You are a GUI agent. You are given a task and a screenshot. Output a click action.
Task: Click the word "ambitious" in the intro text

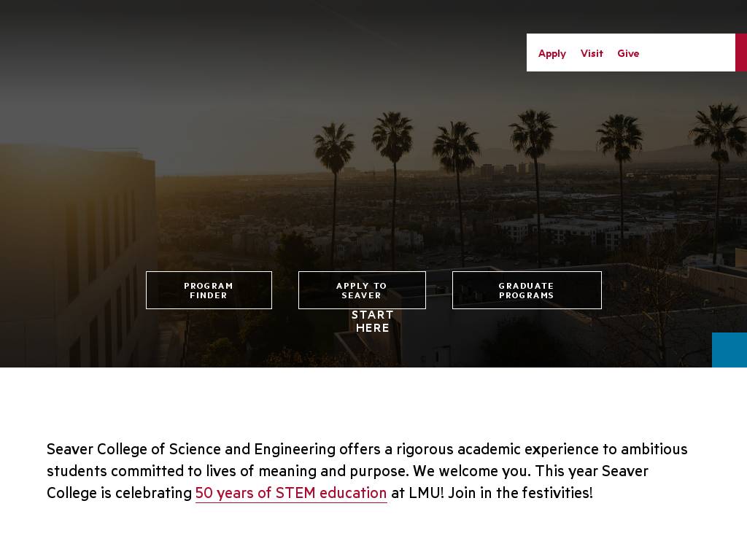point(654,449)
